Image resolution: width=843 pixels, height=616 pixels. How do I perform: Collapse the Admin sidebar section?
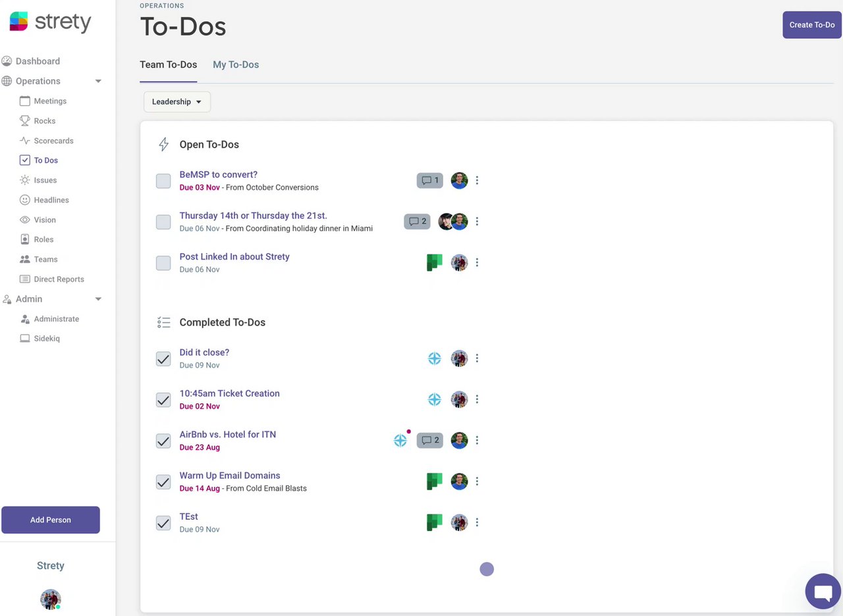(98, 299)
